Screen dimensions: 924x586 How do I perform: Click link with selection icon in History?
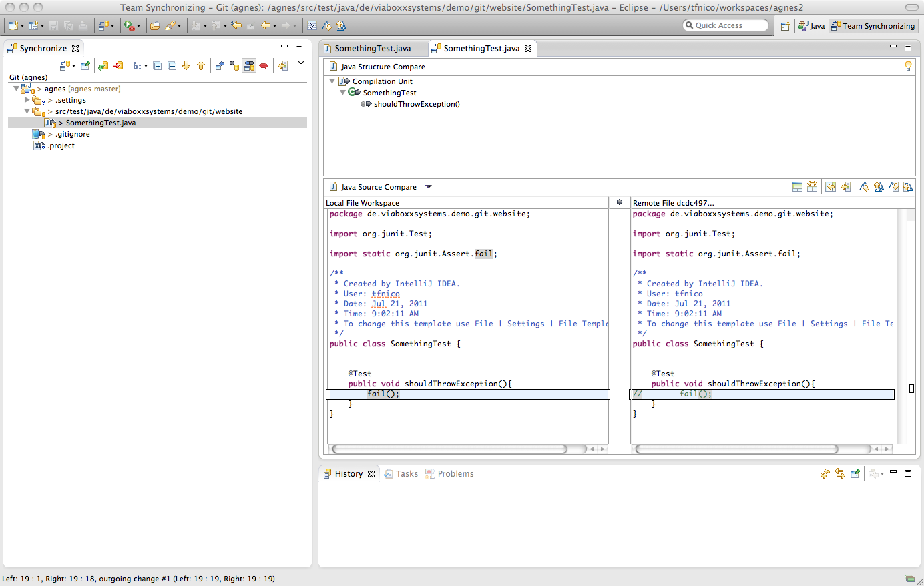[840, 473]
